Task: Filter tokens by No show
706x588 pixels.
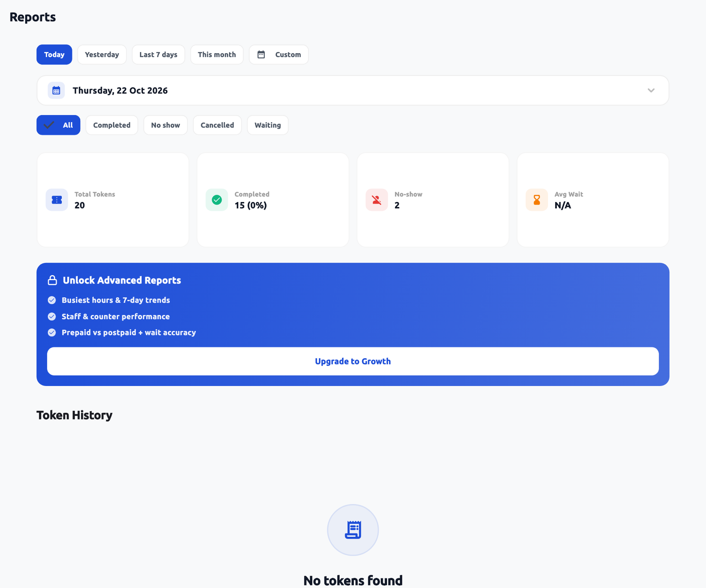Action: point(165,125)
